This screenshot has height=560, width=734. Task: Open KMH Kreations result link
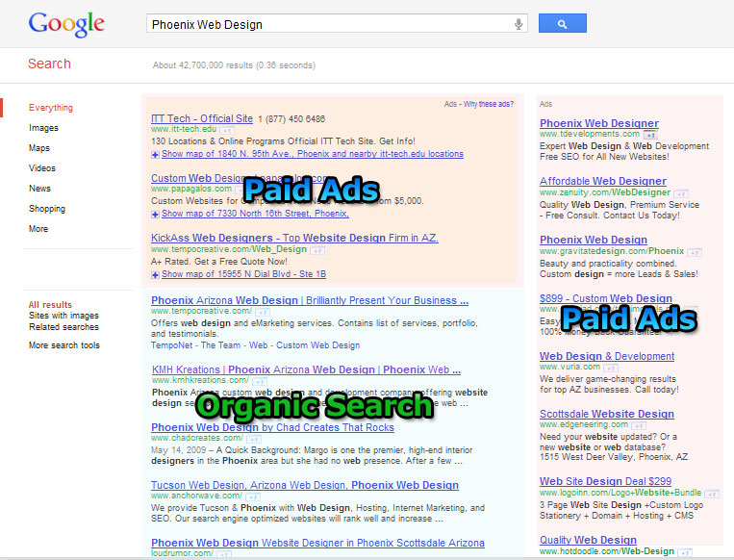coord(306,369)
